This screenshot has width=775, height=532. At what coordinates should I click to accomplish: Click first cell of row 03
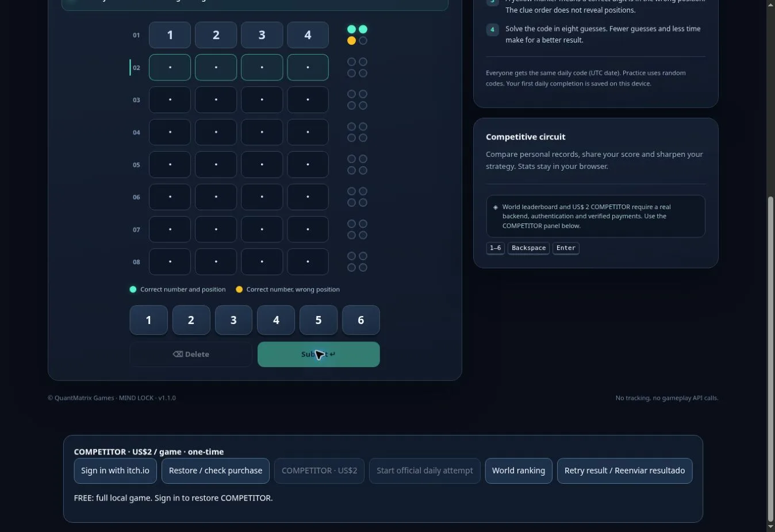point(170,100)
